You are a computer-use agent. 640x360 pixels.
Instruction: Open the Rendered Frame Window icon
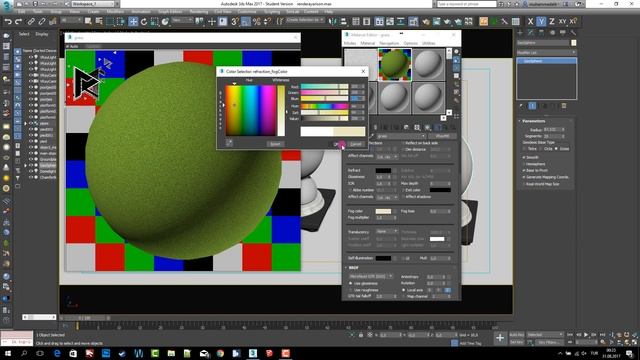tap(437, 22)
